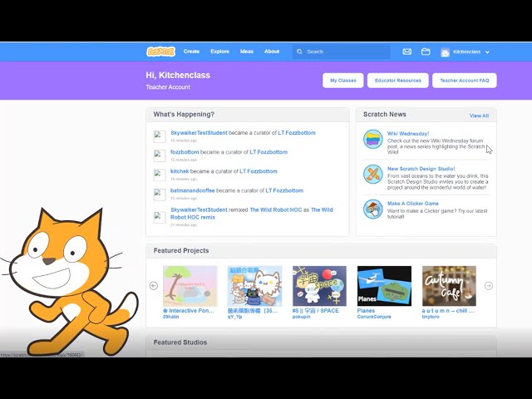Open author 29halin profile link
This screenshot has width=532, height=399.
pos(170,317)
